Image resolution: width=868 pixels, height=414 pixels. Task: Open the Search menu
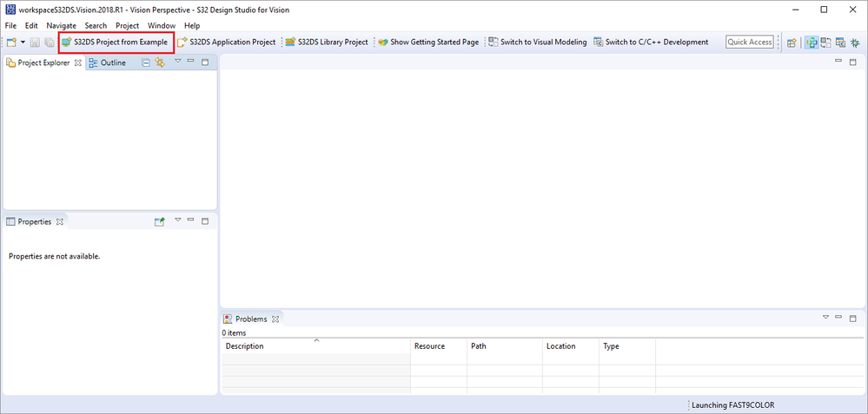[x=96, y=25]
